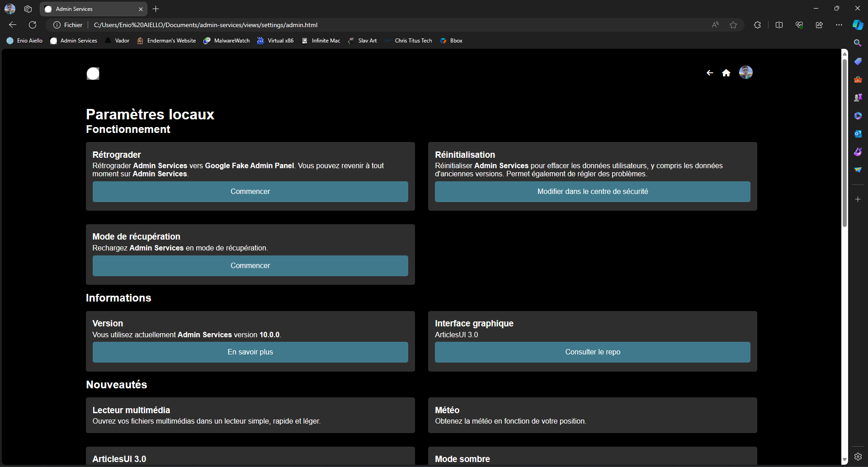Open sidebar Designer purple icon
The height and width of the screenshot is (467, 868).
[x=858, y=152]
